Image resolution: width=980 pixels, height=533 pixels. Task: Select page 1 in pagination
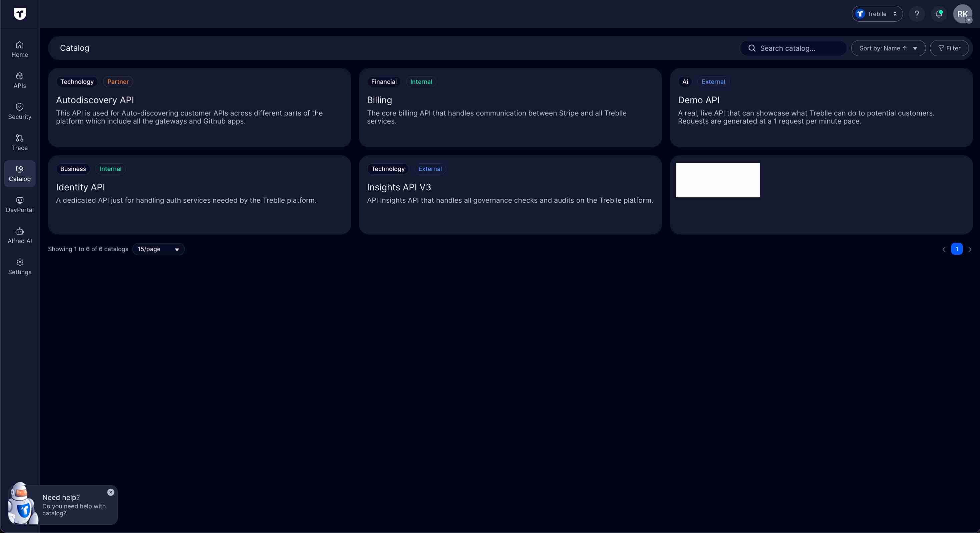957,249
